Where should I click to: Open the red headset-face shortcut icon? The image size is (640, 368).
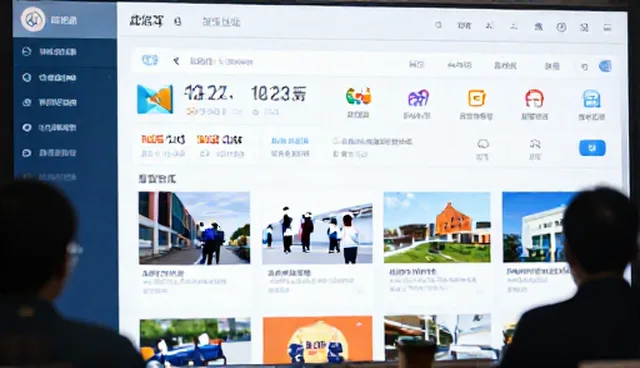pyautogui.click(x=534, y=98)
